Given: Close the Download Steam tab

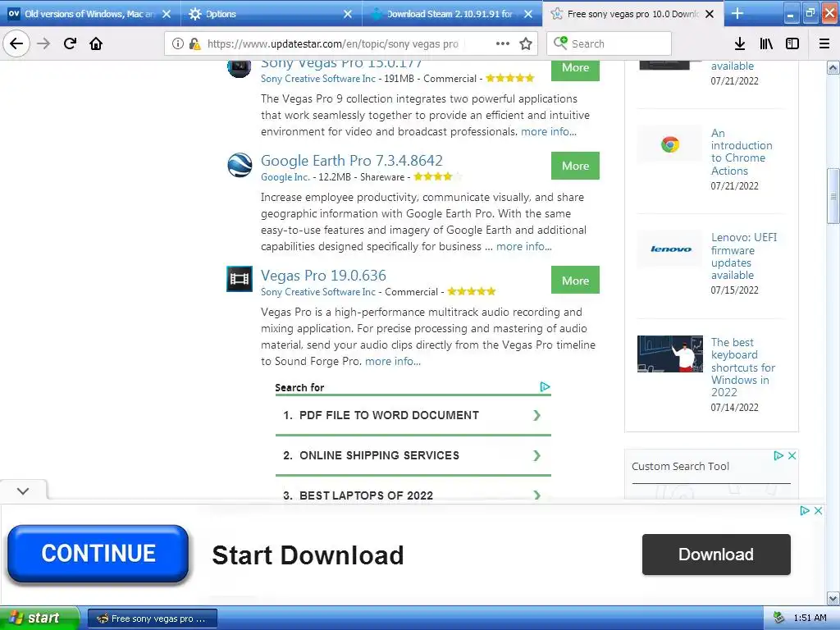Looking at the screenshot, I should pyautogui.click(x=528, y=14).
